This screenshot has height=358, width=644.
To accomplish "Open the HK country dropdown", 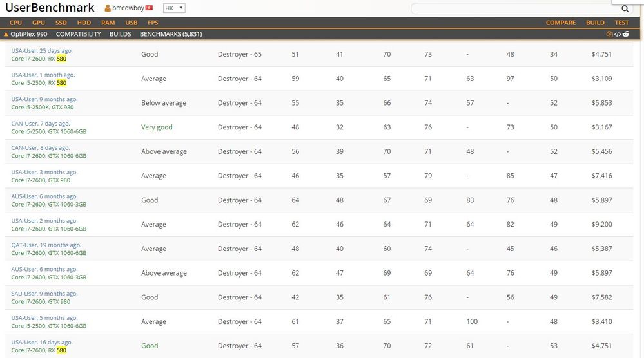I will [x=174, y=8].
